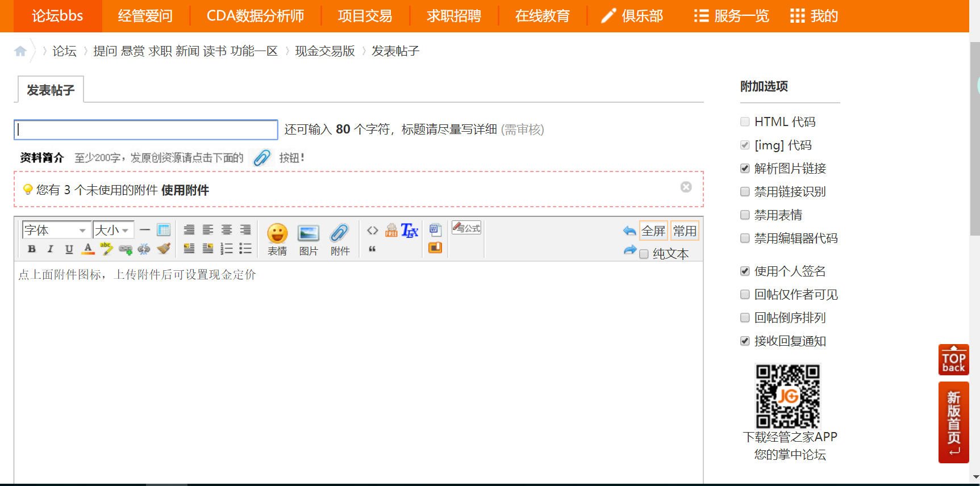This screenshot has width=980, height=486.
Task: Close the unused attachments notice
Action: pos(686,187)
